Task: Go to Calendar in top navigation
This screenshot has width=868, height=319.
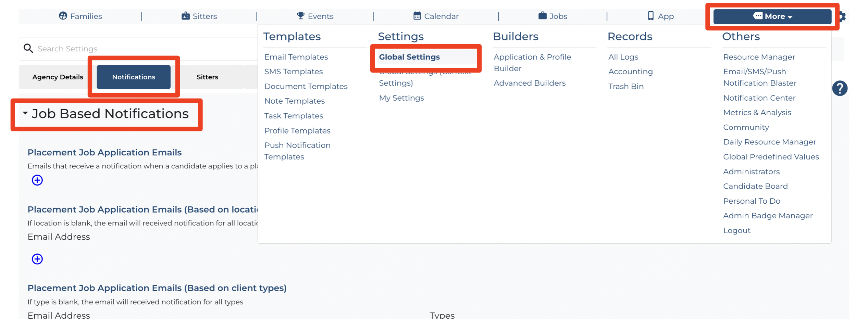Action: (x=436, y=16)
